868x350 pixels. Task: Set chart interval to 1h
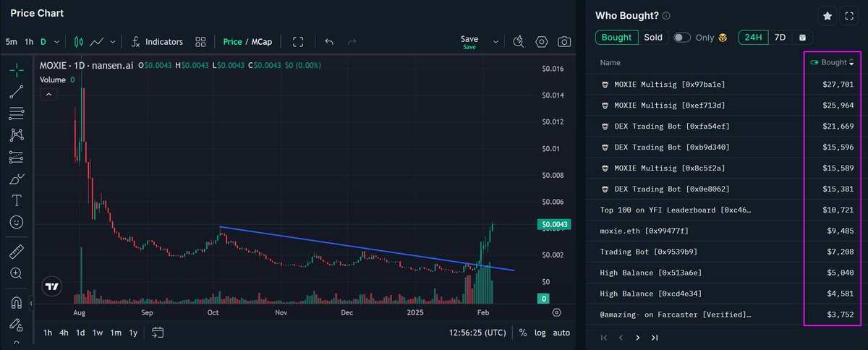29,41
